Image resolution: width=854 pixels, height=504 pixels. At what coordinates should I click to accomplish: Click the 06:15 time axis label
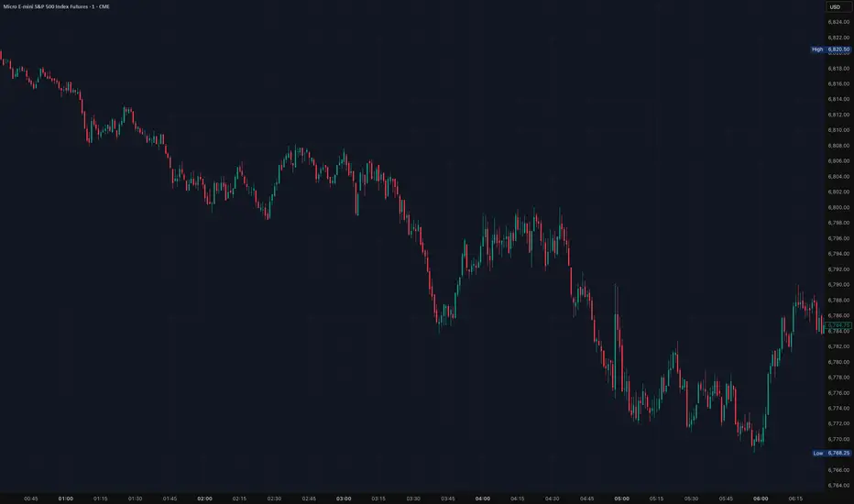tap(795, 499)
